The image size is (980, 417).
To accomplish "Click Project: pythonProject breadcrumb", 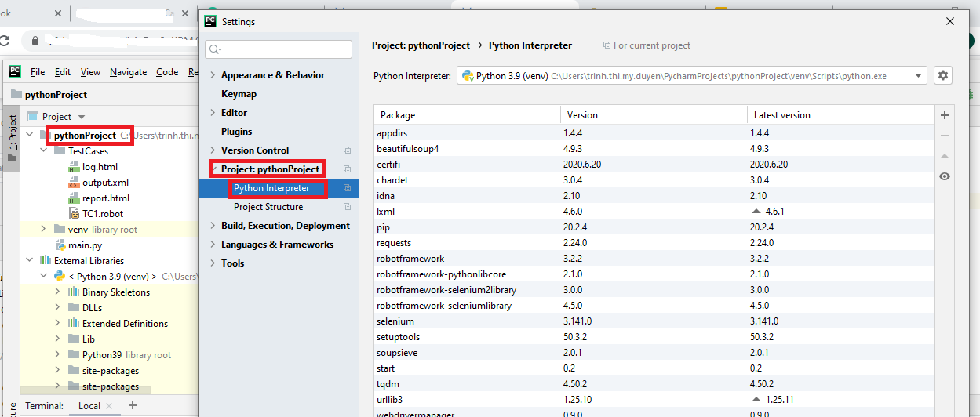I will [421, 45].
